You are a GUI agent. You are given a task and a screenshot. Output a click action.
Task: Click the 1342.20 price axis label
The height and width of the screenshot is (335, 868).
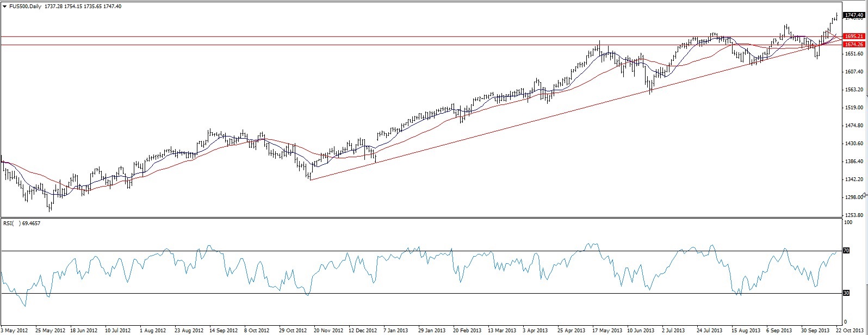pyautogui.click(x=855, y=179)
